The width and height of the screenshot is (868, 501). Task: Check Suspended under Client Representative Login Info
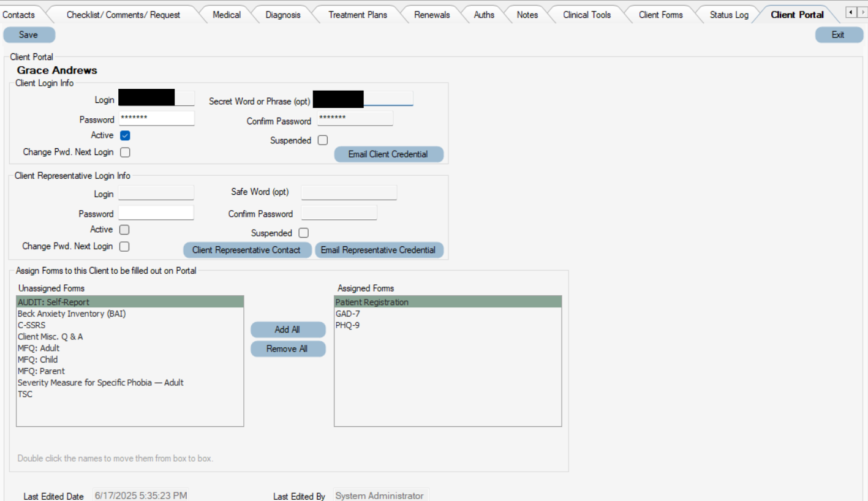303,233
